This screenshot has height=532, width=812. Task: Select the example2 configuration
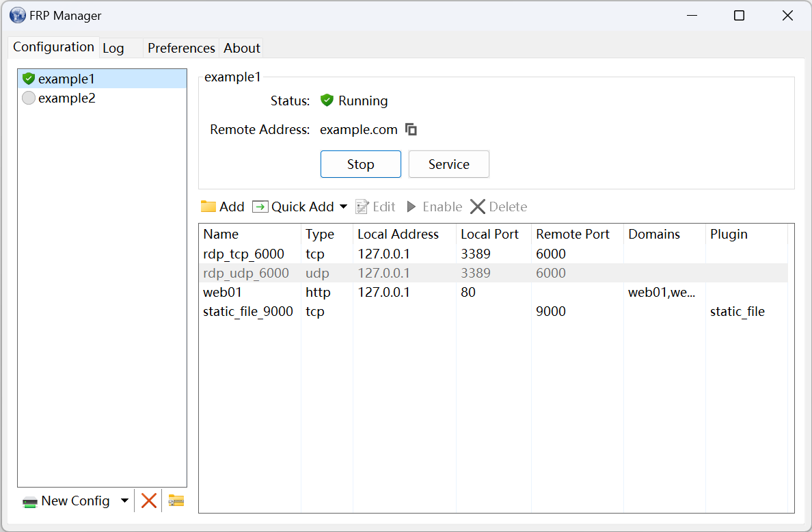pyautogui.click(x=67, y=98)
